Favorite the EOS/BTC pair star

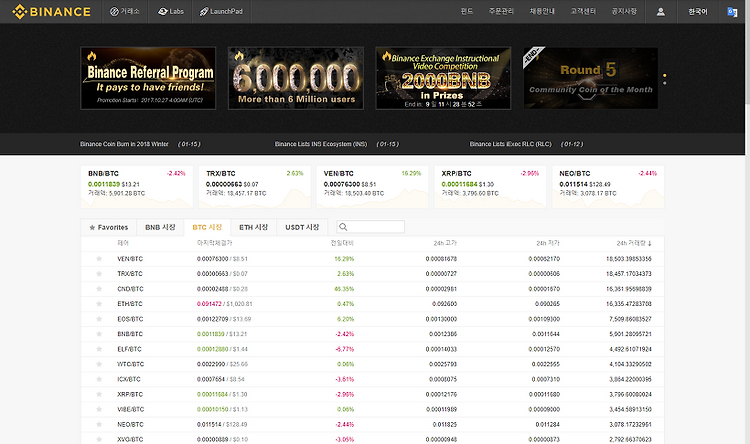pos(99,319)
